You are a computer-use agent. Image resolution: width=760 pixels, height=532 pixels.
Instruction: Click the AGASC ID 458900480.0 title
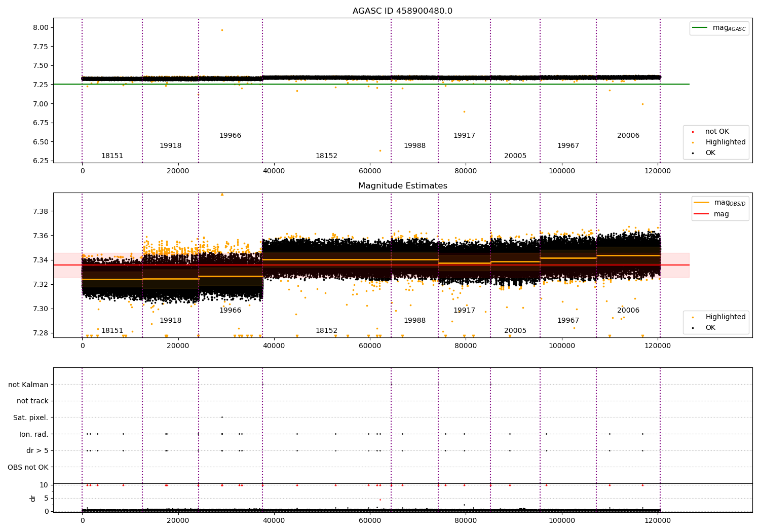tap(402, 11)
